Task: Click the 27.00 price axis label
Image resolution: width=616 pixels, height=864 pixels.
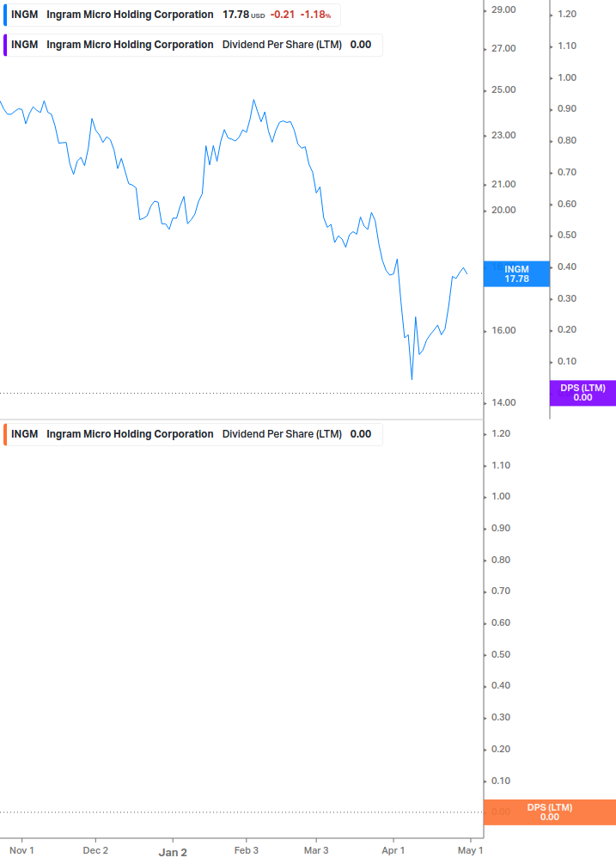Action: click(503, 48)
